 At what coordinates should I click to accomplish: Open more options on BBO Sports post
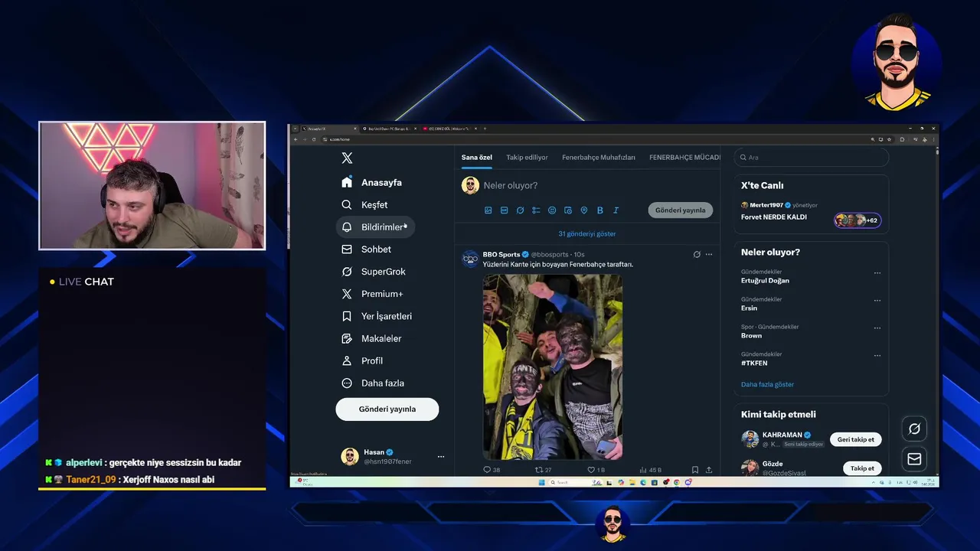click(709, 254)
